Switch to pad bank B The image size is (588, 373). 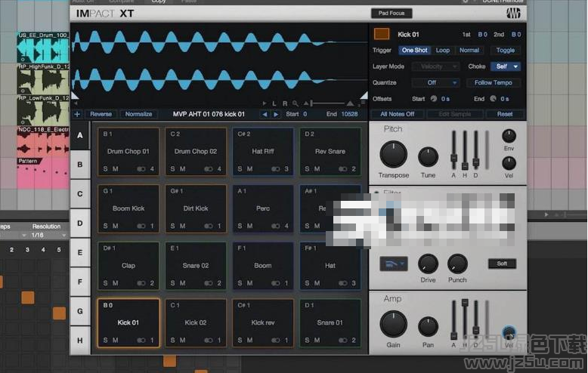click(80, 165)
